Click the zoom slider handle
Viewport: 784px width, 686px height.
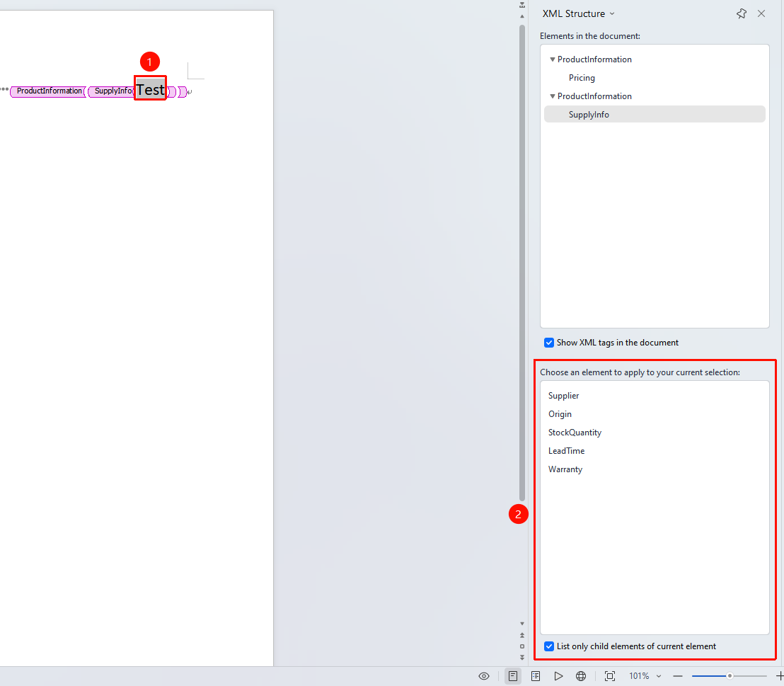coord(730,676)
